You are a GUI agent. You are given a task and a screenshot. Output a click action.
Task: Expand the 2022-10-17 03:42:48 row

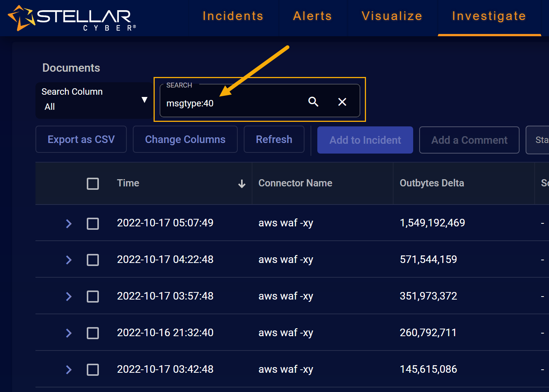[69, 370]
